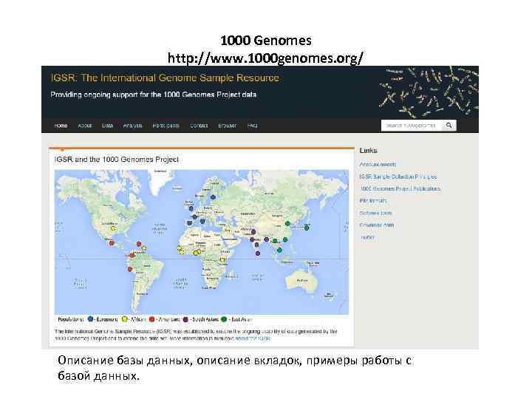Click the red marker over Puerto Rico
Image resolution: width=532 pixels, height=399 pixels.
click(139, 244)
